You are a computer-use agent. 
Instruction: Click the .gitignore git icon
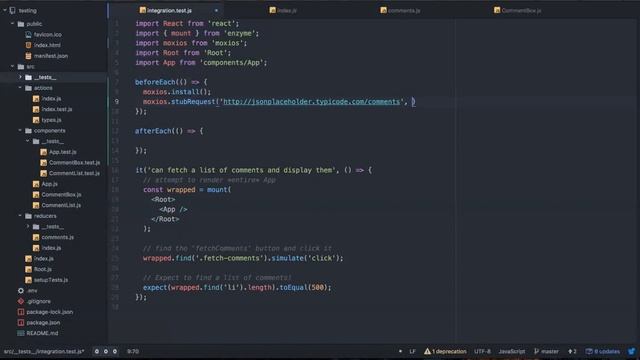21,301
